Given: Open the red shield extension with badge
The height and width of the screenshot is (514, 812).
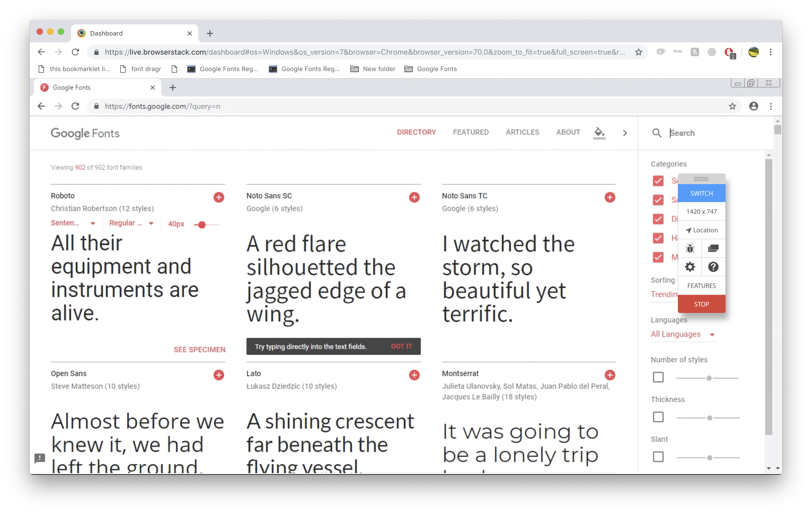Looking at the screenshot, I should coord(729,52).
